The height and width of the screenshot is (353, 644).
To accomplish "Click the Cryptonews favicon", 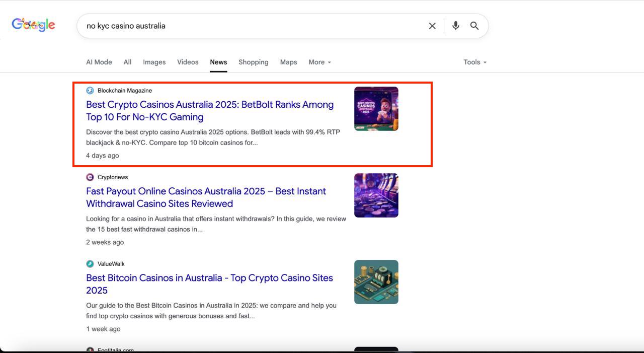I will tap(90, 177).
